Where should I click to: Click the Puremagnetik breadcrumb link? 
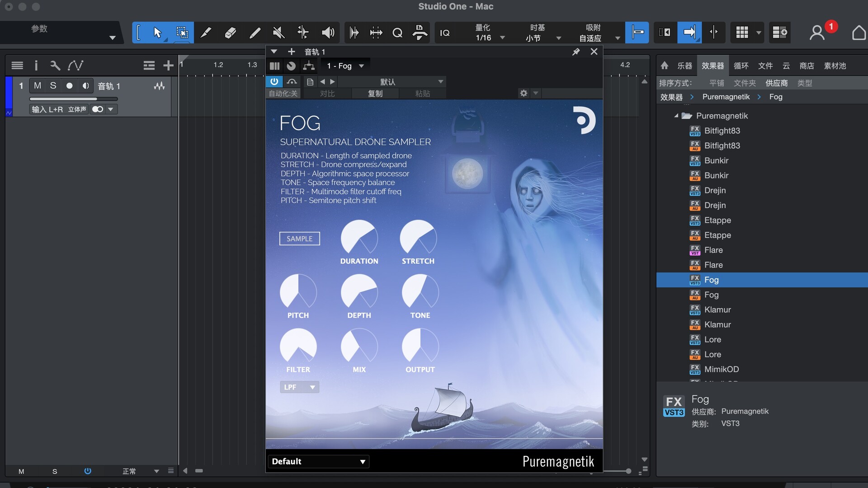pos(726,97)
